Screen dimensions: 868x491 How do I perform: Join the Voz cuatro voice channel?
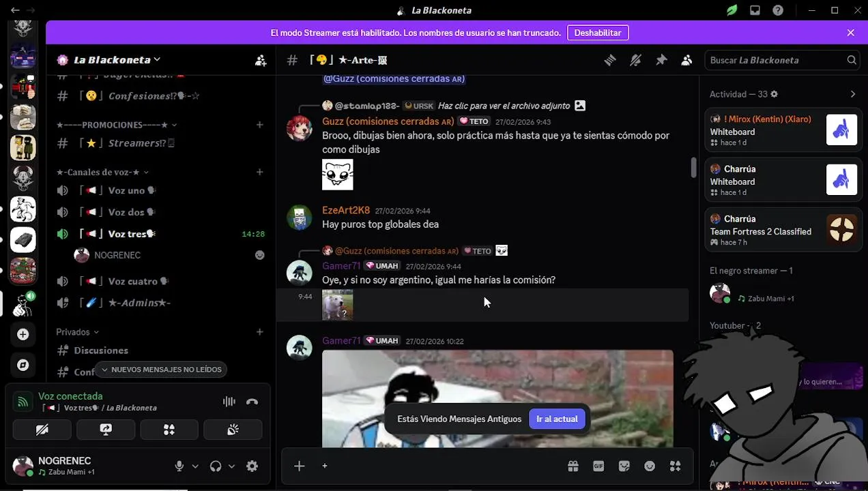[160, 281]
